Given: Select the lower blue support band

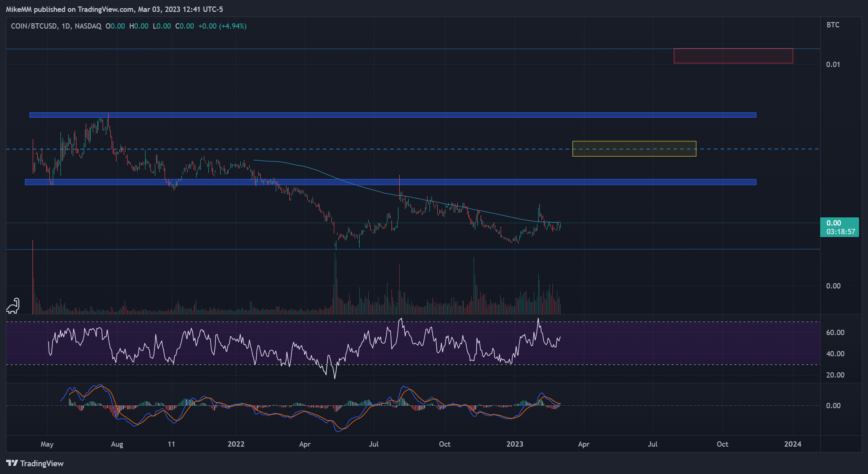Looking at the screenshot, I should click(x=391, y=182).
